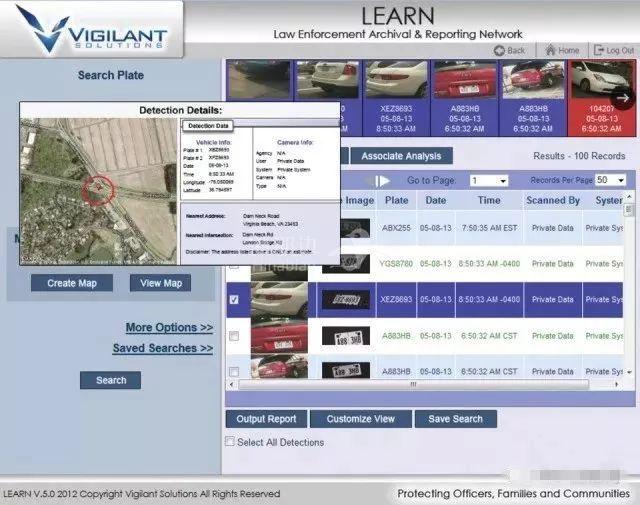640x505 pixels.
Task: Open the Associate Analysis tab
Action: tap(401, 156)
